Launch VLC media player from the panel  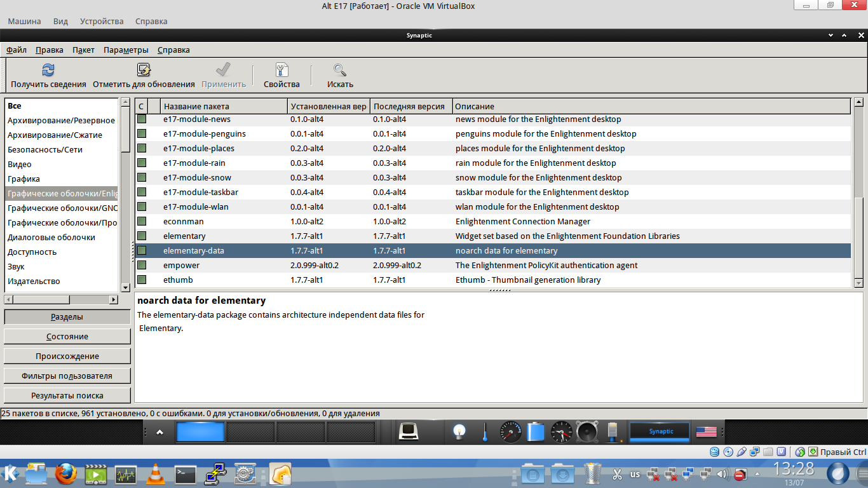pos(155,474)
